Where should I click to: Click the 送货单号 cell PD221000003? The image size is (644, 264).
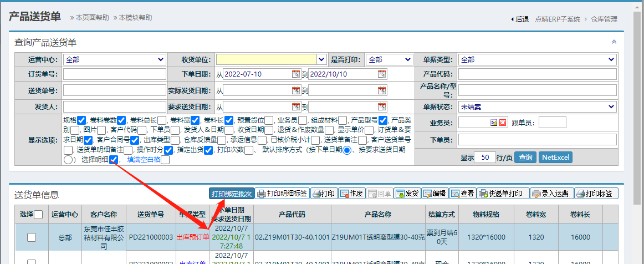(x=151, y=237)
